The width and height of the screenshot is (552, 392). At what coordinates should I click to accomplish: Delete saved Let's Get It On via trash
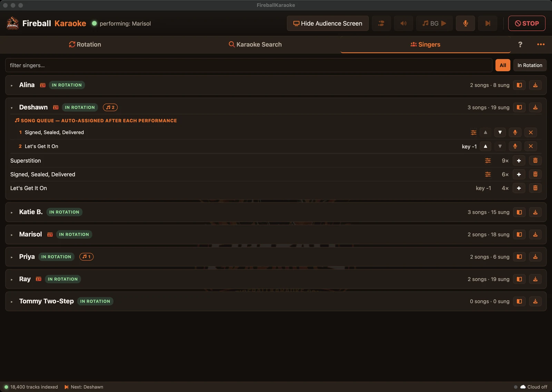[x=535, y=188]
